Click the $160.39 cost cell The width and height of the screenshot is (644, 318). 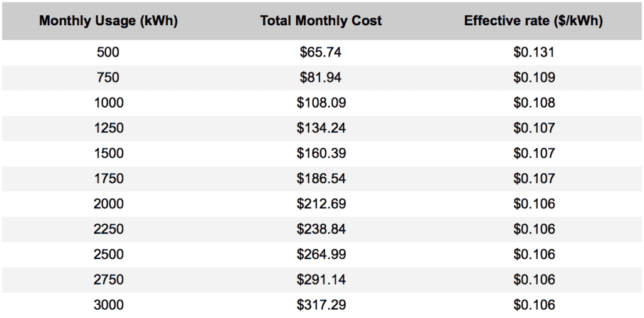pyautogui.click(x=321, y=153)
